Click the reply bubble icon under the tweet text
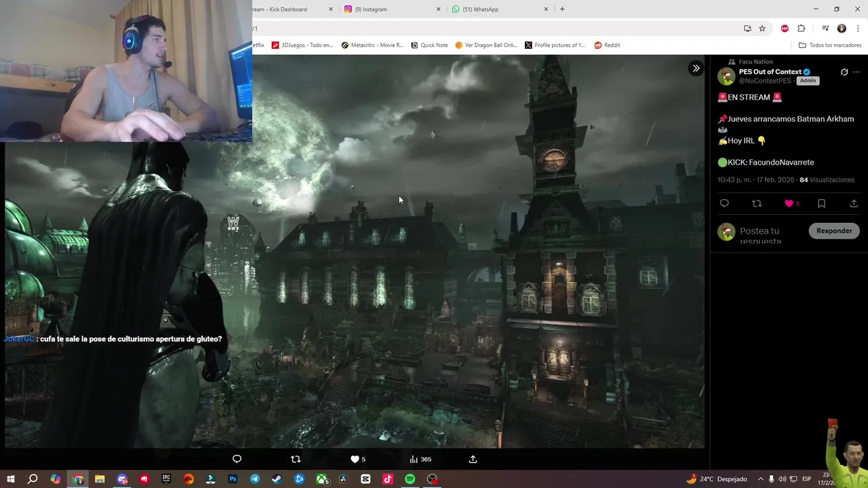This screenshot has height=488, width=868. (x=724, y=203)
